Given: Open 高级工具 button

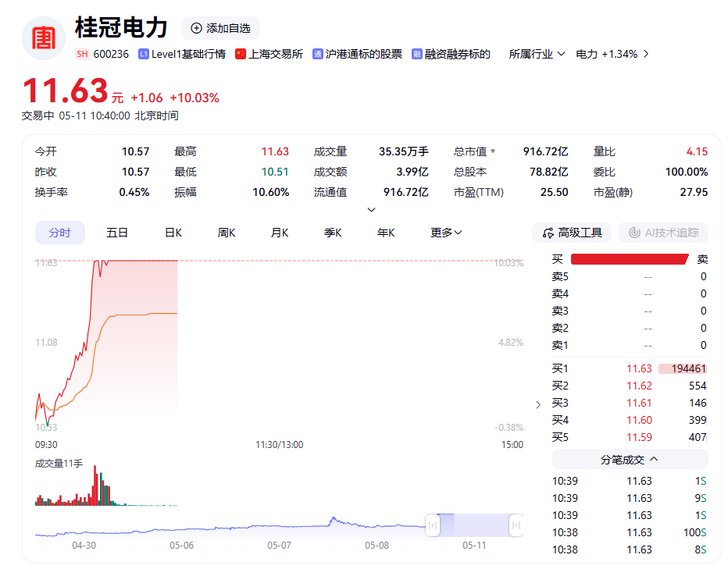Looking at the screenshot, I should tap(572, 233).
